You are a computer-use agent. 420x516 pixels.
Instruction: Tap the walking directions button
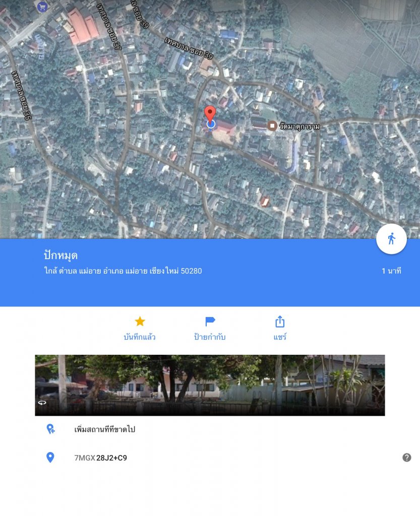[391, 239]
